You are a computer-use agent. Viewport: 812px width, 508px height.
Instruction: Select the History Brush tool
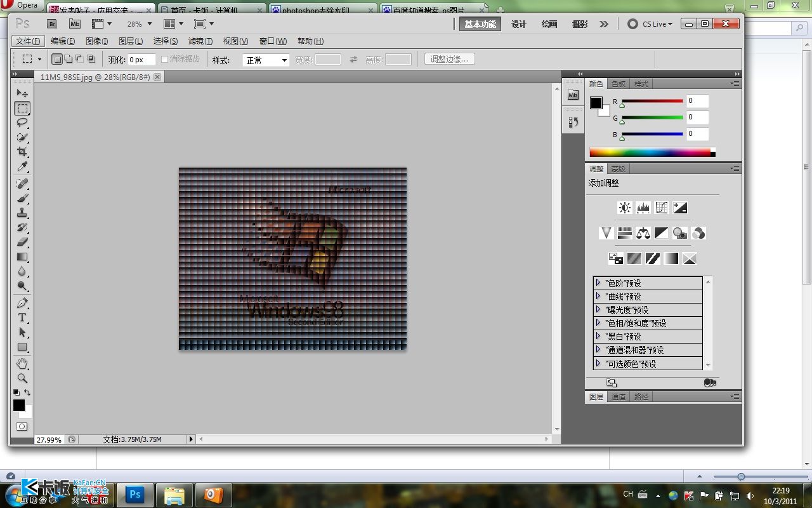[22, 227]
